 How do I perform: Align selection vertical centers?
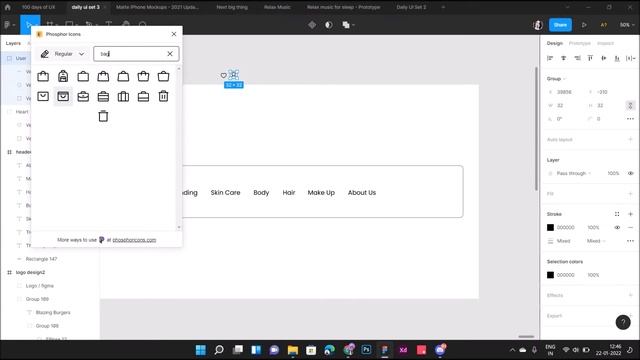[604, 58]
